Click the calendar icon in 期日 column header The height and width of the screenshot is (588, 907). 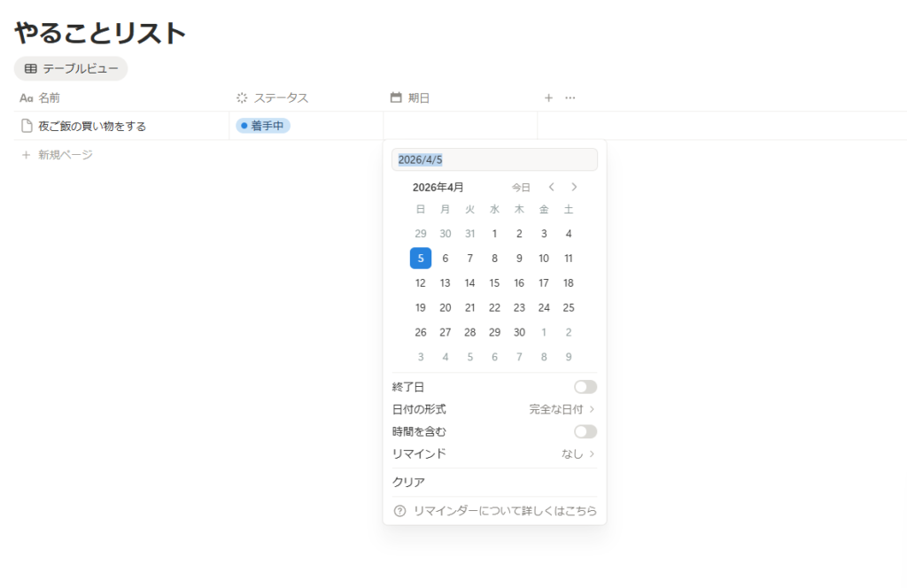point(396,97)
